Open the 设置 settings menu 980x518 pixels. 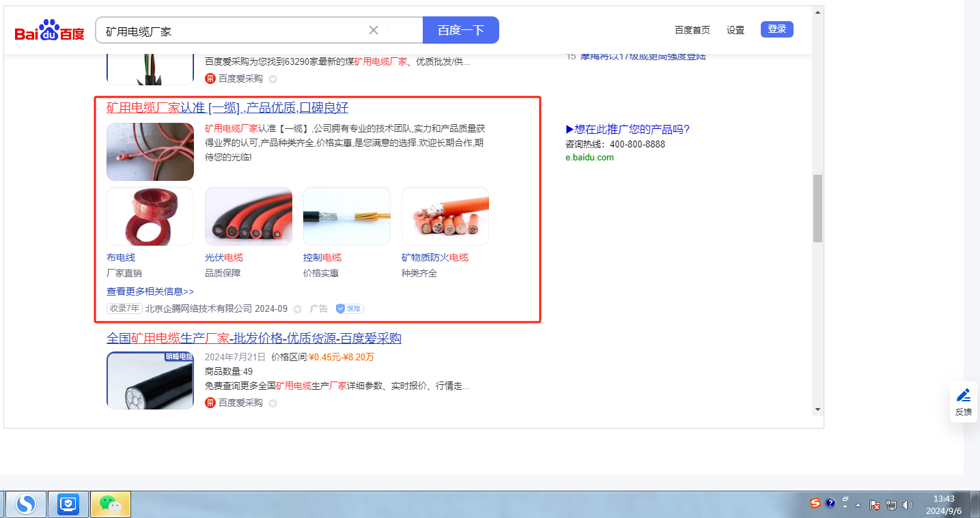click(x=736, y=30)
